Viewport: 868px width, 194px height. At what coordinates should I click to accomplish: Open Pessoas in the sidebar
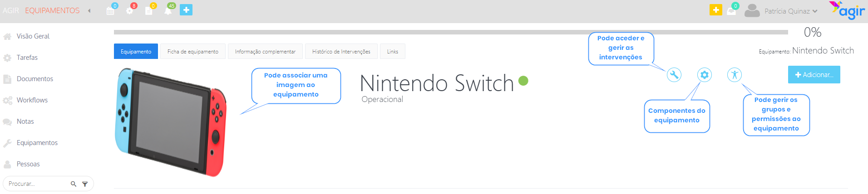pyautogui.click(x=28, y=164)
